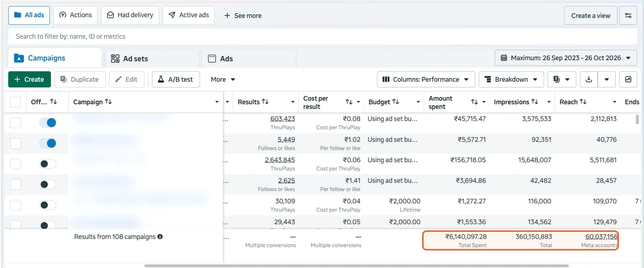Sort by Reach column arrows
Screen dimensions: 644x268
point(583,102)
